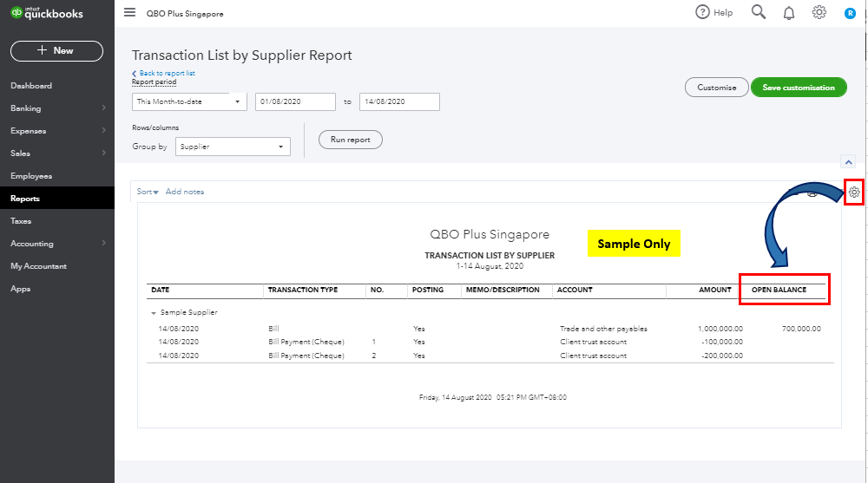Click the + New button

point(56,51)
